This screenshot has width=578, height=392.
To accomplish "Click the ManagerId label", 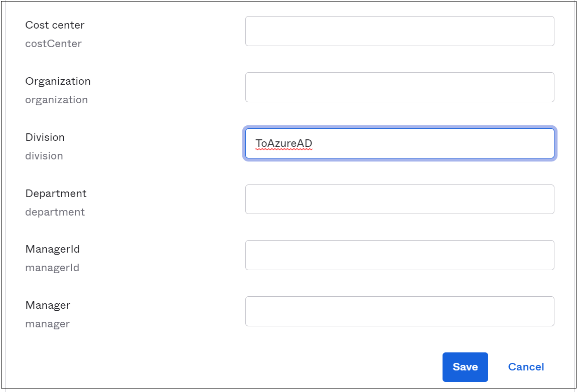I will pos(52,249).
